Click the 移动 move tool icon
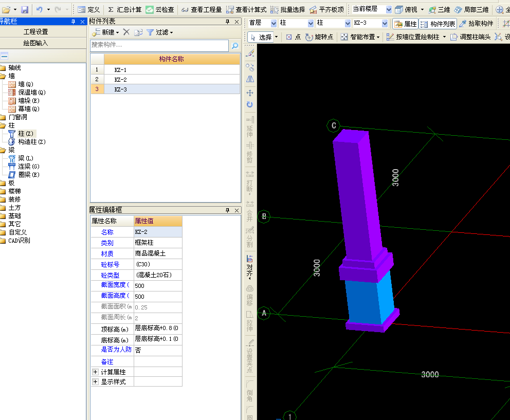510x420 pixels. 250,93
